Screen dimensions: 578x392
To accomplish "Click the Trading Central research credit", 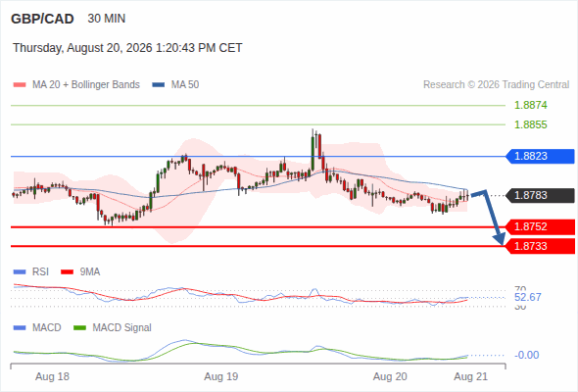I will pos(496,85).
